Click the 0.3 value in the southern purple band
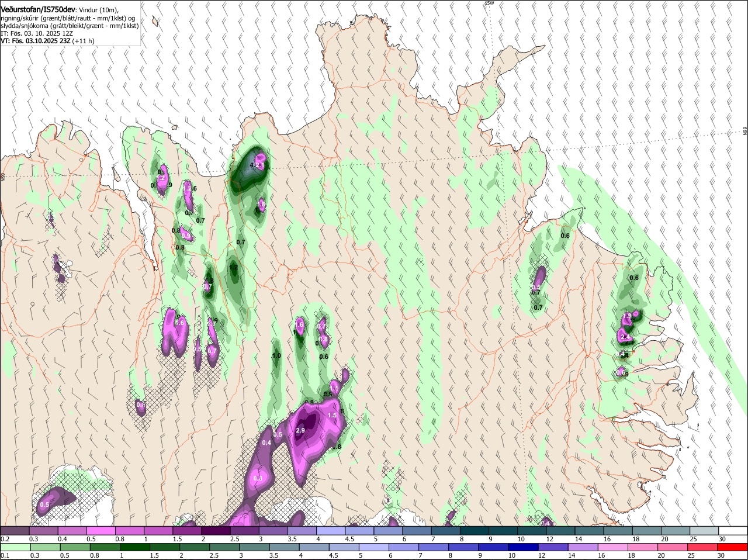This screenshot has width=748, height=560. pyautogui.click(x=258, y=478)
